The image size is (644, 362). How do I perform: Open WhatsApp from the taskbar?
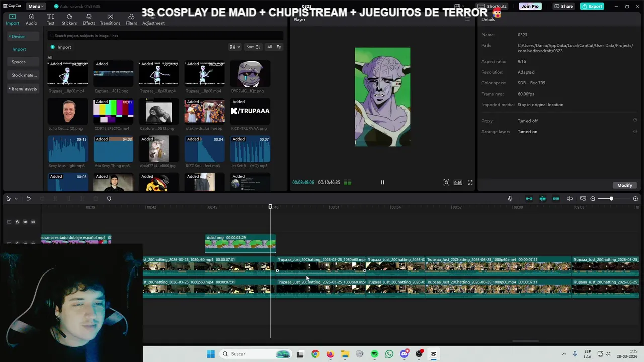click(x=389, y=354)
